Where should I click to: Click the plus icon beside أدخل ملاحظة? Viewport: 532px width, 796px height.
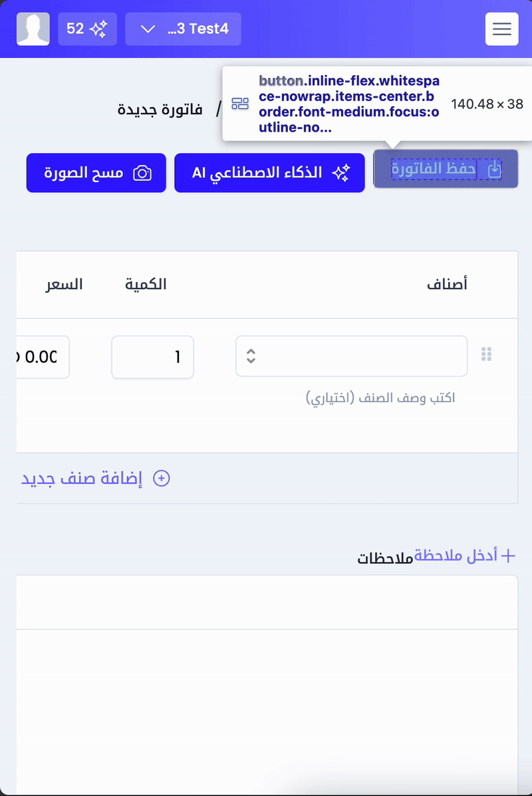508,556
